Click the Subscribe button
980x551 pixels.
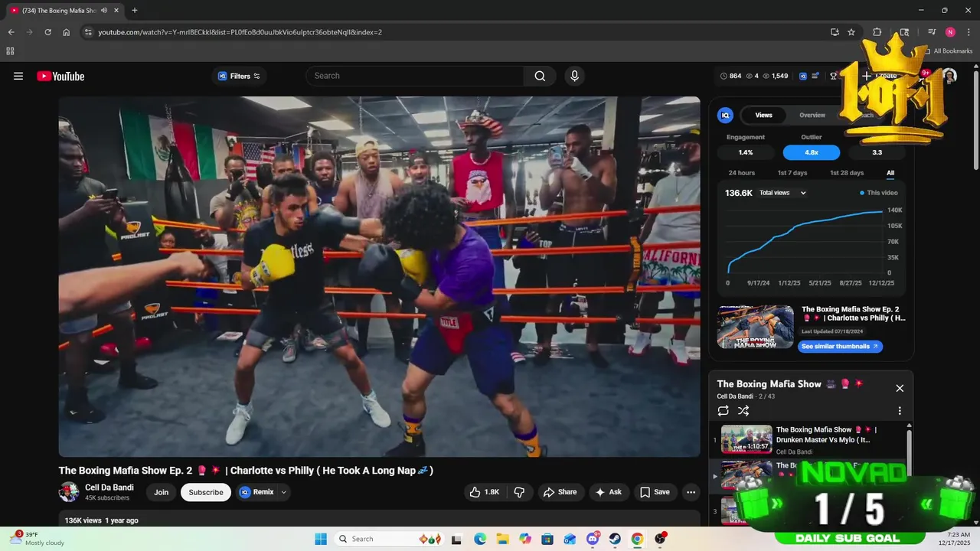pyautogui.click(x=206, y=492)
